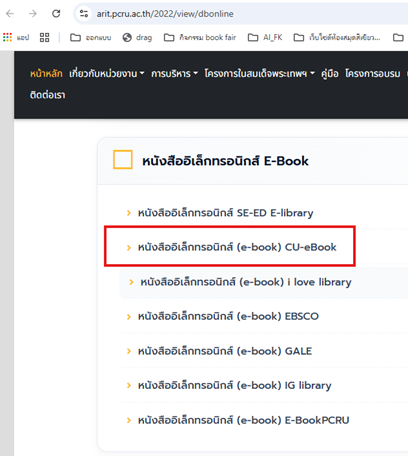Screen dimensions: 408x456
Task: Click the arrow icon beside GALE
Action: 129,351
